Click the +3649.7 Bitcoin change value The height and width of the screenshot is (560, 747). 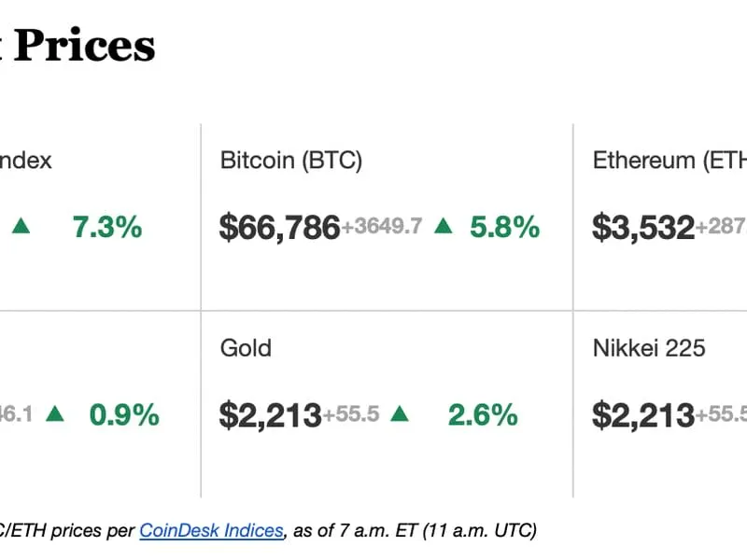coord(382,227)
